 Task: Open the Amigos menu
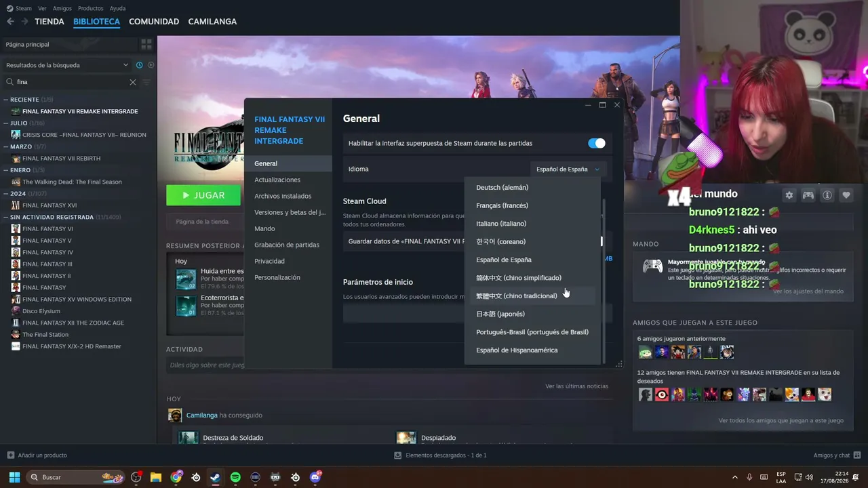tap(62, 8)
